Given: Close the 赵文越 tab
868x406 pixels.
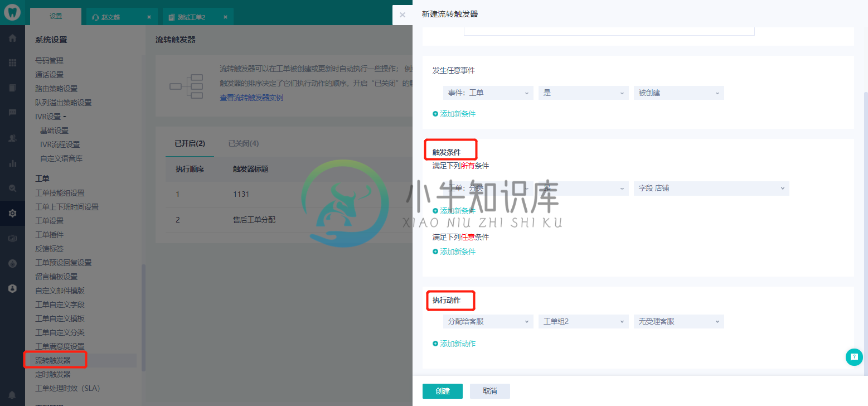Looking at the screenshot, I should coord(149,17).
